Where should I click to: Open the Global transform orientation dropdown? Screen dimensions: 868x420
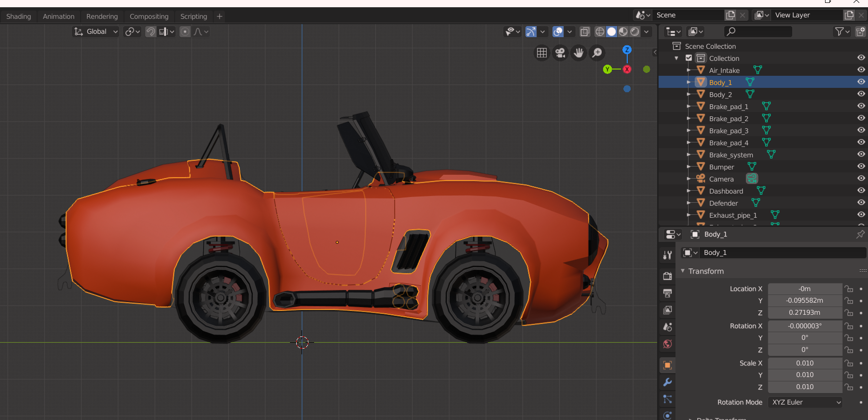pyautogui.click(x=96, y=32)
